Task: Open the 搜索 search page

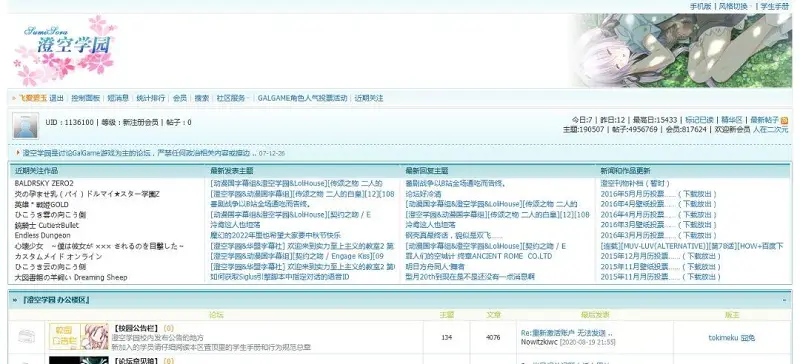Action: (x=202, y=98)
